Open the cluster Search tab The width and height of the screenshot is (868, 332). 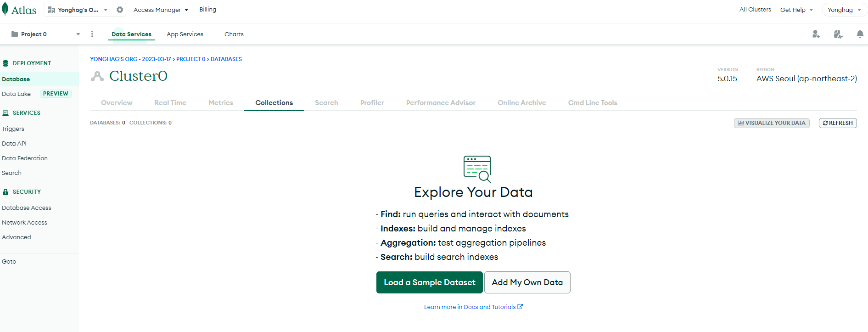pos(326,103)
